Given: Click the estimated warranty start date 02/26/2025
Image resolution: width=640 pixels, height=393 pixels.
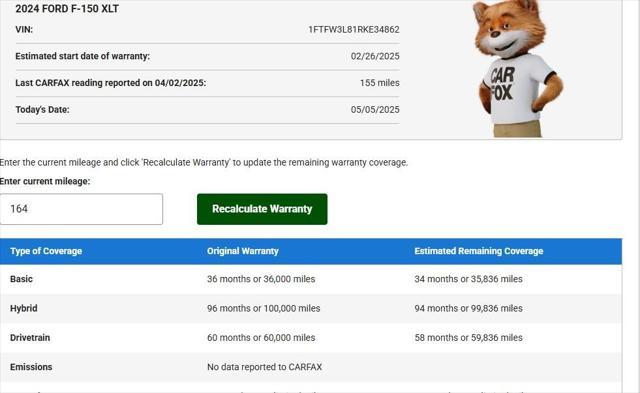Looking at the screenshot, I should 375,56.
